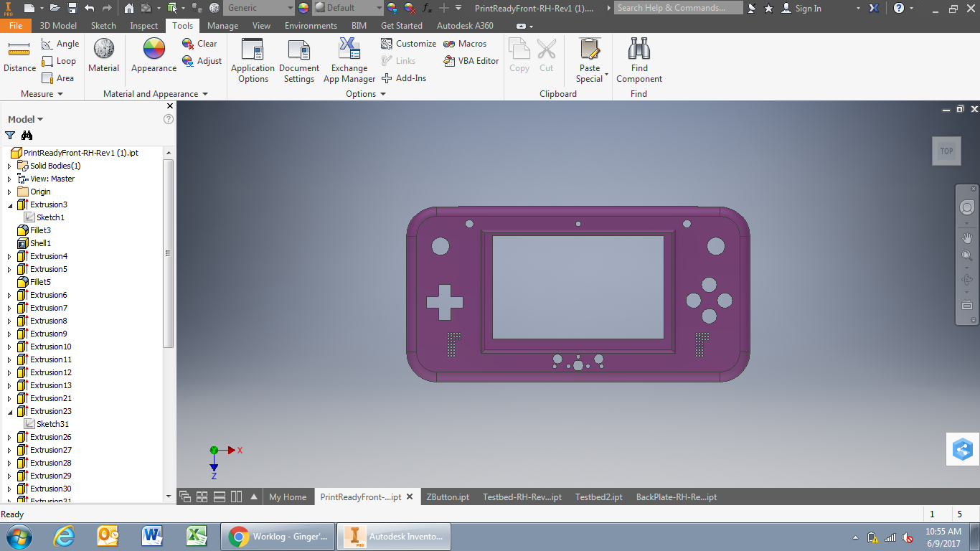980x551 pixels.
Task: Select the Angle measure tool
Action: click(60, 44)
